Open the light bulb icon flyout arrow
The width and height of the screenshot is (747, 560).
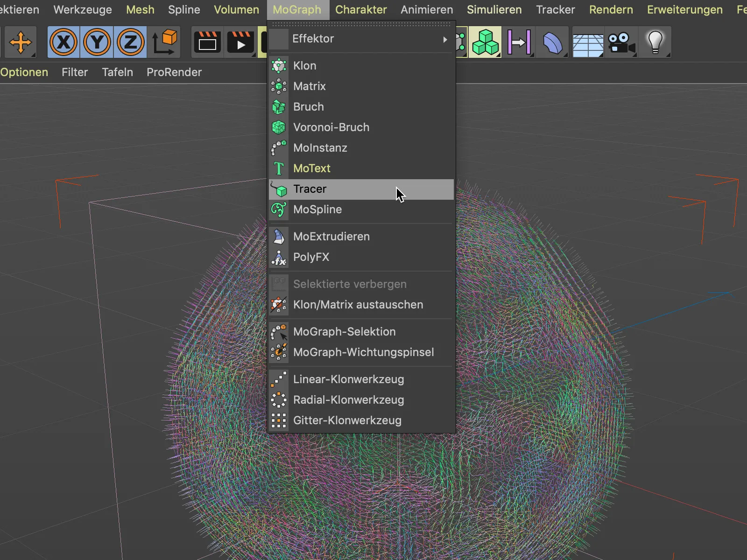[668, 55]
